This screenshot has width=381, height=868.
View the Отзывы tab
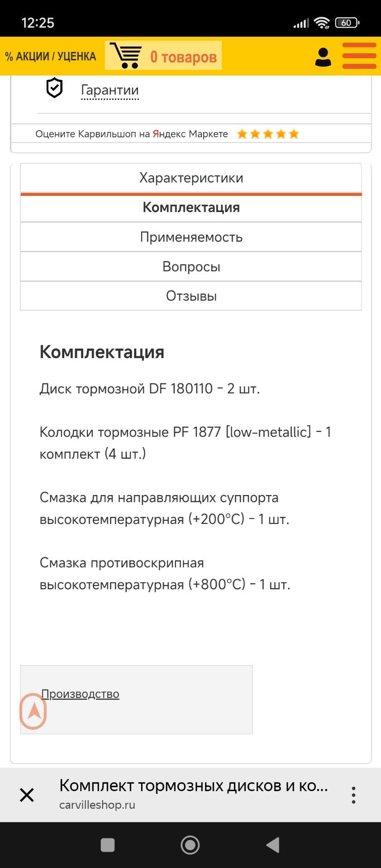[191, 296]
